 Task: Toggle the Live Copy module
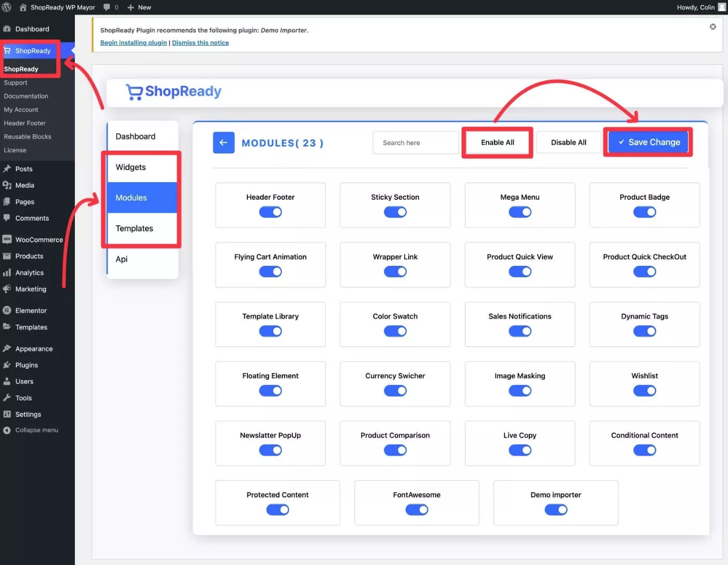tap(520, 450)
